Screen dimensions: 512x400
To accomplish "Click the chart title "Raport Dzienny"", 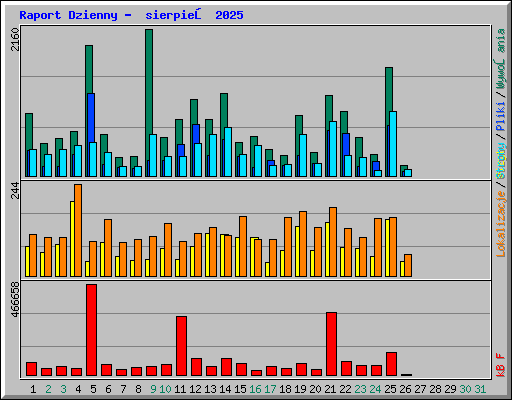I will (x=68, y=15).
